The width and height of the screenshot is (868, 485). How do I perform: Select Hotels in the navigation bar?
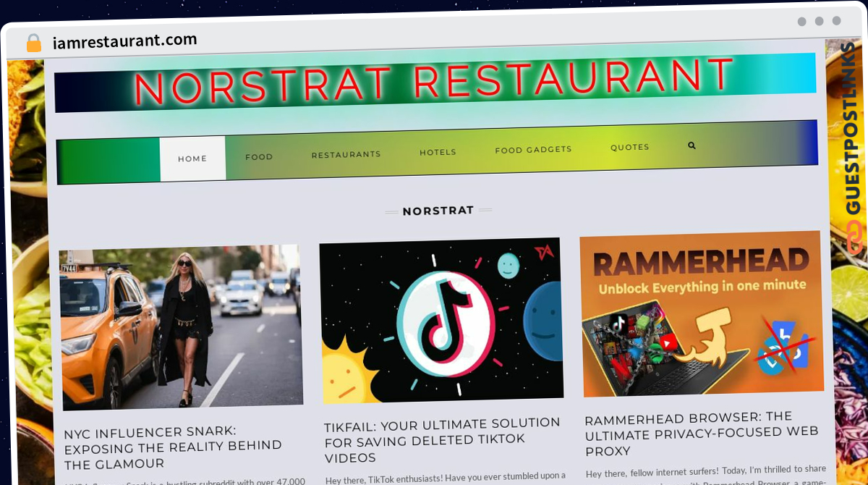click(x=438, y=152)
